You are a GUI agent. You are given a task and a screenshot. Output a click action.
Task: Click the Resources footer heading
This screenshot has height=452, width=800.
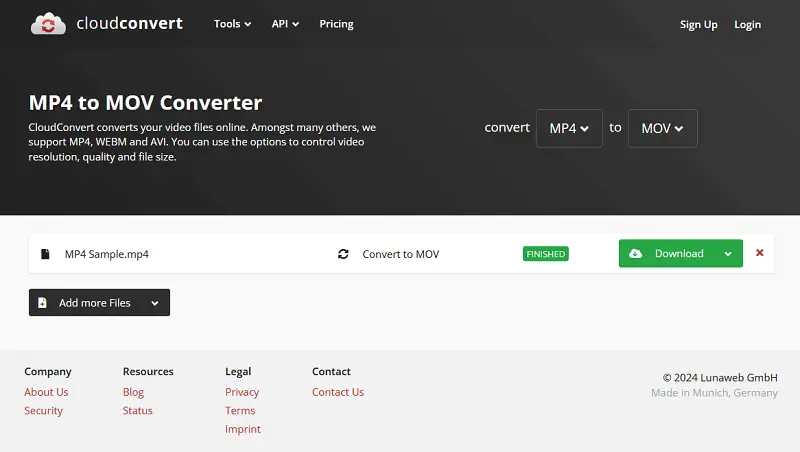[x=148, y=371]
